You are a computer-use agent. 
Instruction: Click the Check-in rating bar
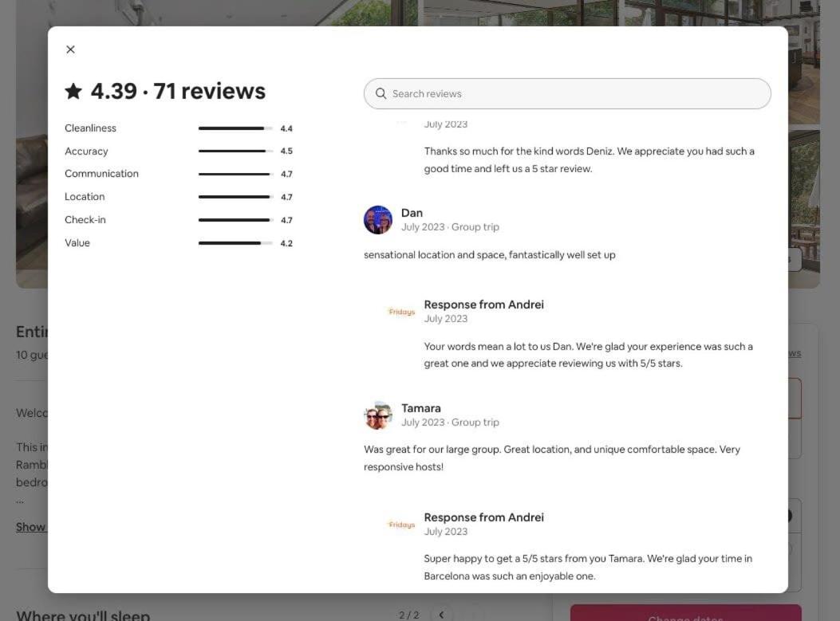tap(235, 220)
